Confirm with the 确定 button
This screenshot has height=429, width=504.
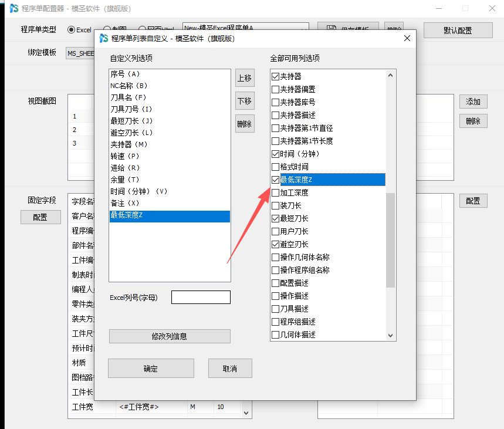(151, 369)
